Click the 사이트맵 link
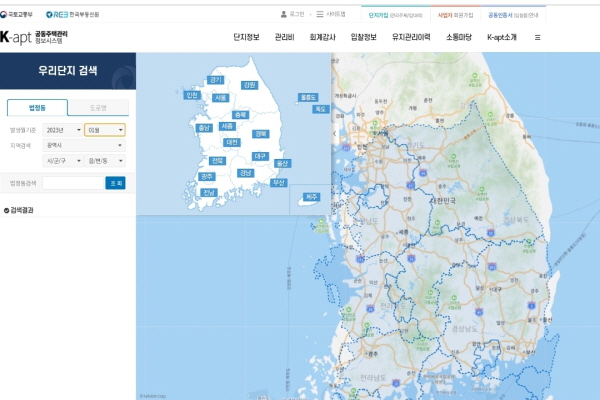Viewport: 600px width, 400px height. click(x=331, y=15)
